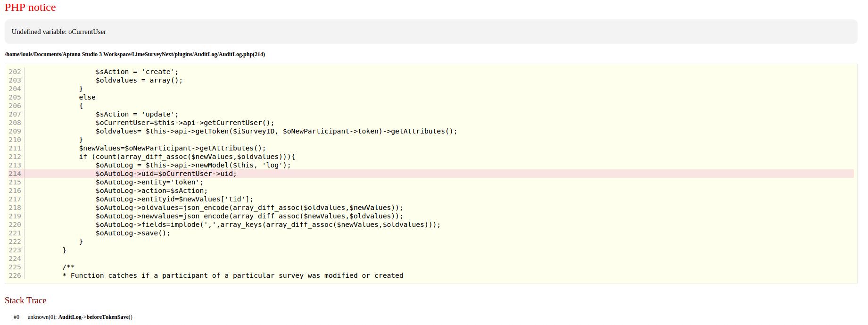Image resolution: width=868 pixels, height=325 pixels.
Task: Click AuditLog->beforeTokenSave() in stack trace
Action: [x=95, y=317]
